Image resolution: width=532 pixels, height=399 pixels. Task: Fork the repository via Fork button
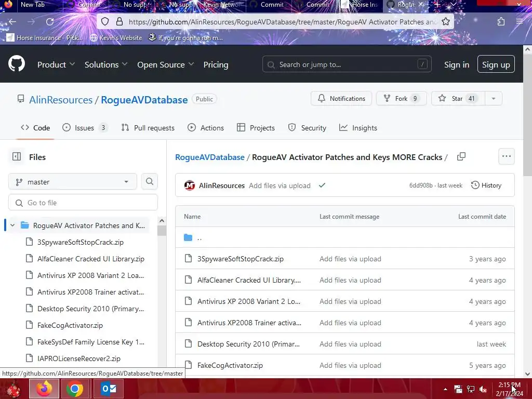tap(402, 98)
